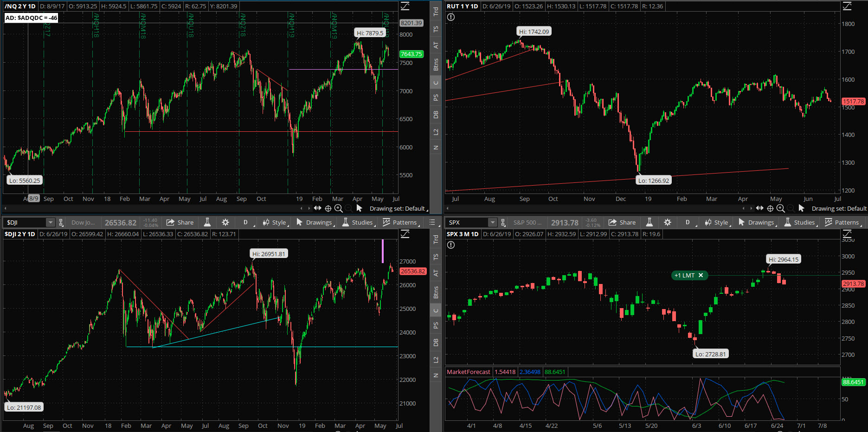
Task: Open the Drawings menu in SPX toolbar
Action: pyautogui.click(x=757, y=222)
